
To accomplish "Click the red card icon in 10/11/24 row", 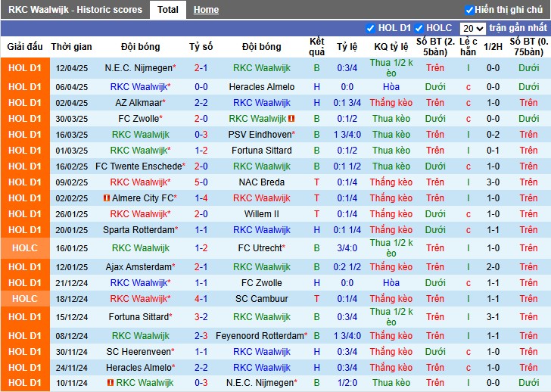I will [x=111, y=382].
